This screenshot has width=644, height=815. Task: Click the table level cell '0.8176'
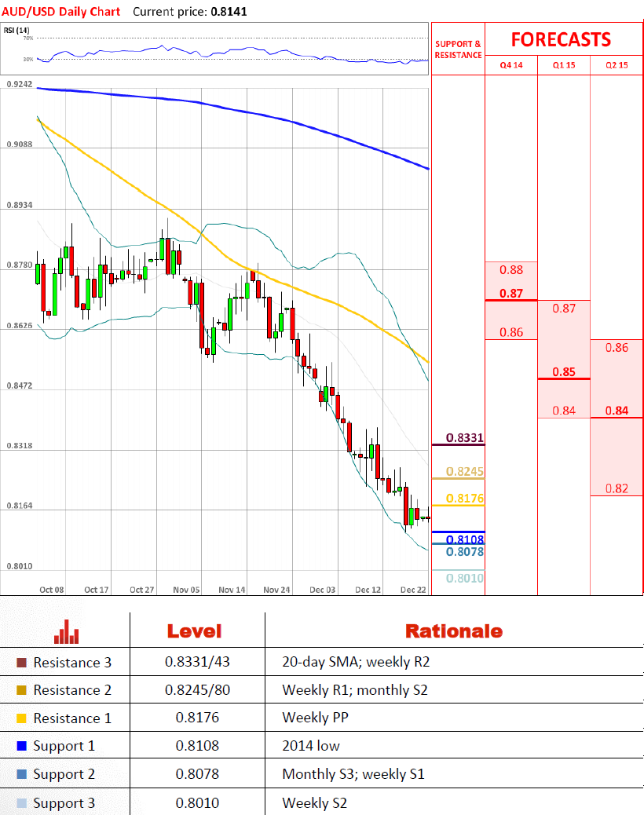tap(197, 718)
